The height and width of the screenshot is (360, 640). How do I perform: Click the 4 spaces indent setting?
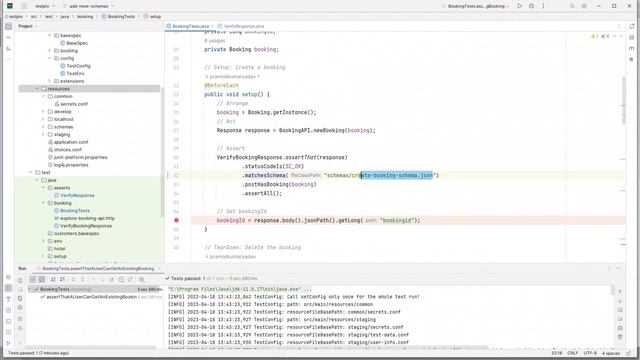[611, 353]
